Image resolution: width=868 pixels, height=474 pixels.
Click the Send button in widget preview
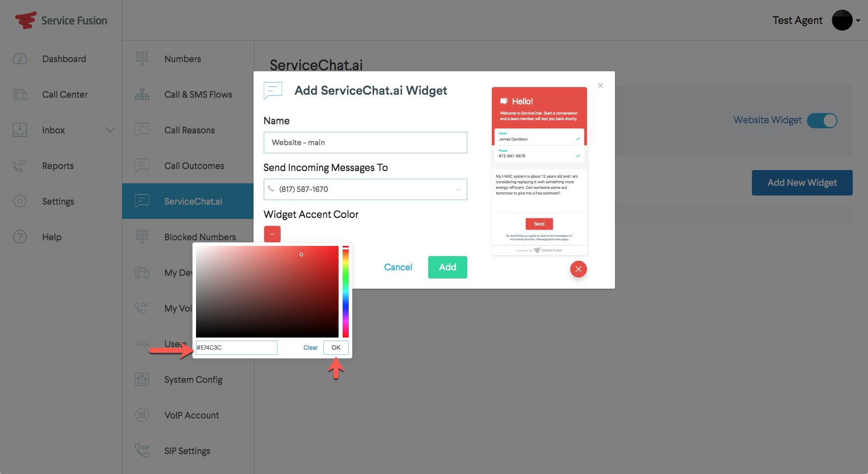pyautogui.click(x=539, y=224)
